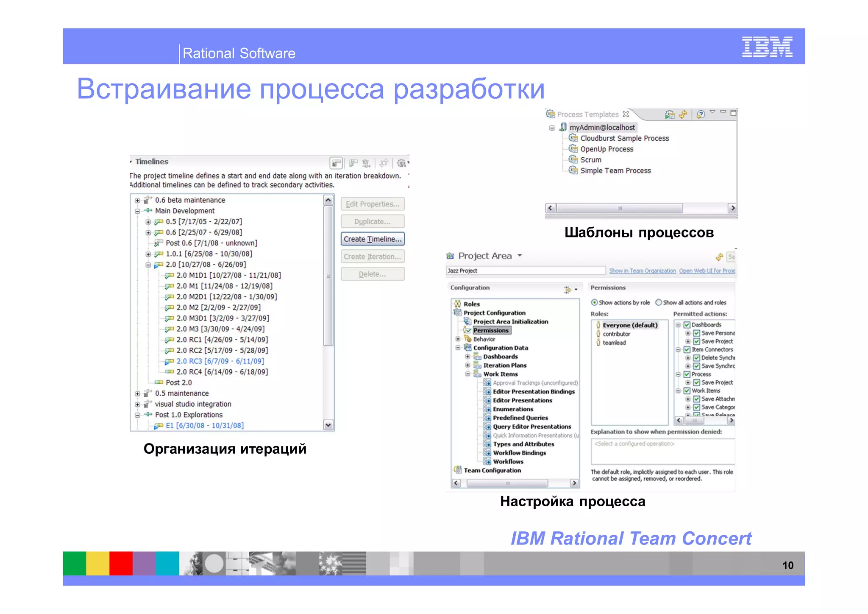Uncheck Work Items permitted action checkbox
This screenshot has height=614, width=868.
pyautogui.click(x=687, y=391)
